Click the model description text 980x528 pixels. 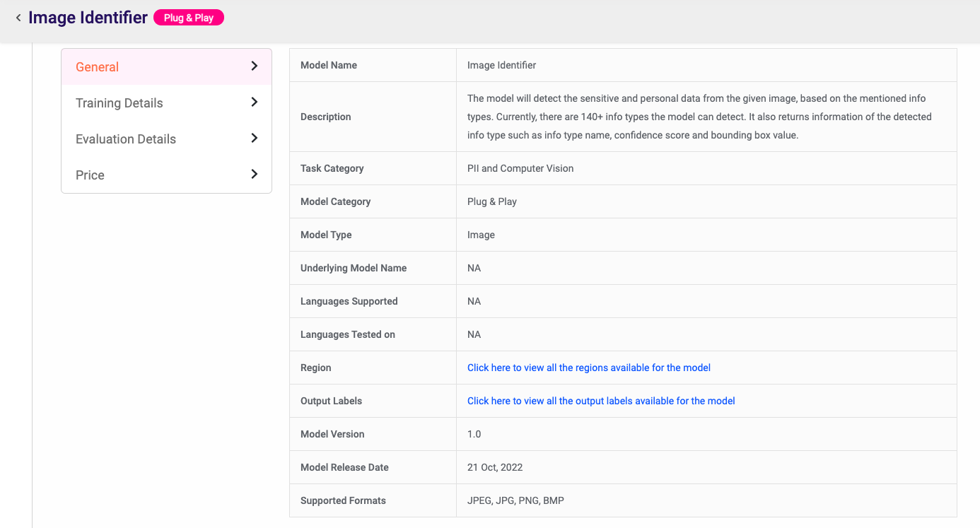pyautogui.click(x=699, y=117)
